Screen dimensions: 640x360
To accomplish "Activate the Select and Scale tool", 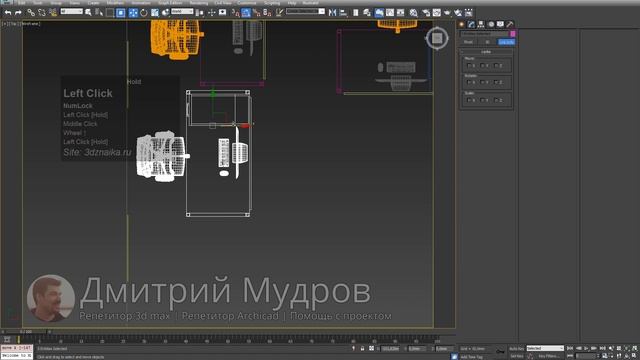I will pyautogui.click(x=155, y=13).
